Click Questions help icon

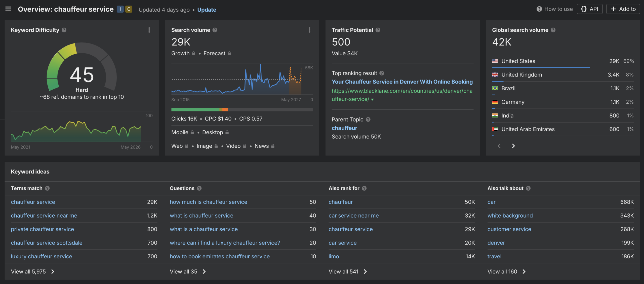(199, 188)
